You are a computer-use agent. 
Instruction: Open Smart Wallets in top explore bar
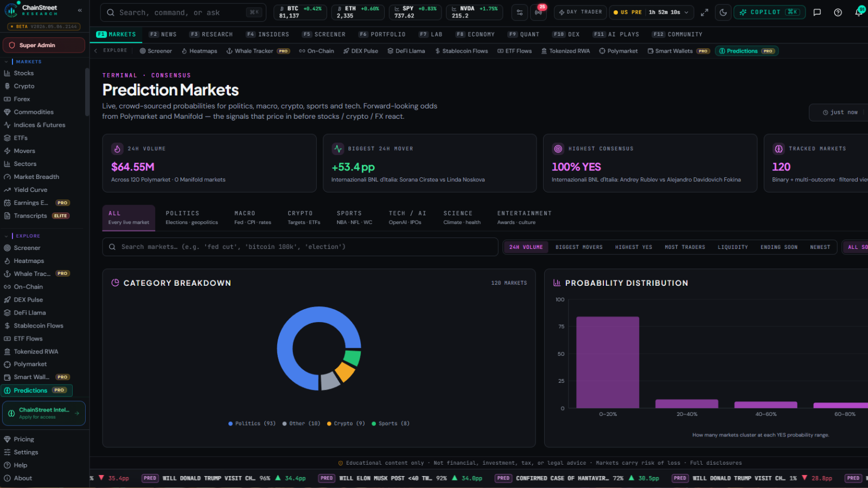coord(678,51)
